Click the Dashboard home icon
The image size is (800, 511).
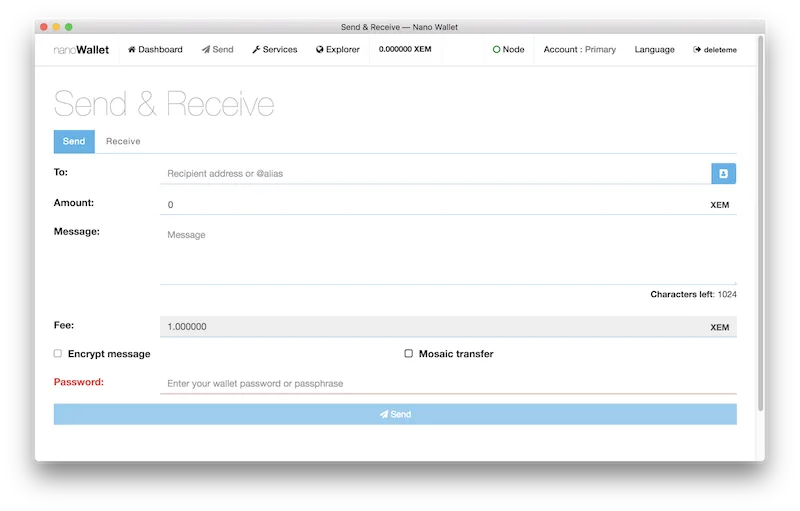132,50
